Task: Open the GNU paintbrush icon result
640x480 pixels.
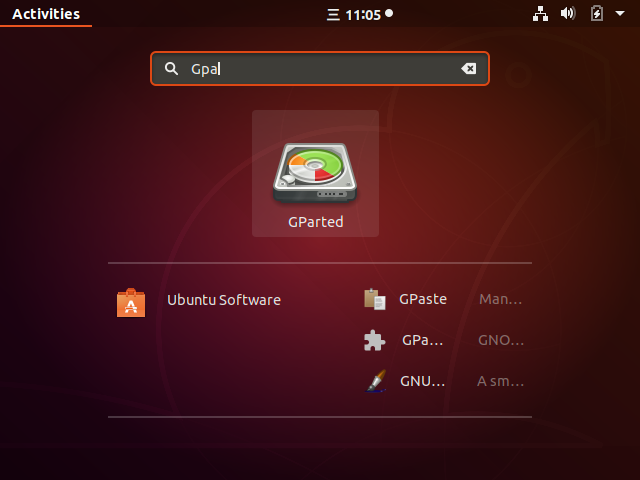Action: click(376, 381)
